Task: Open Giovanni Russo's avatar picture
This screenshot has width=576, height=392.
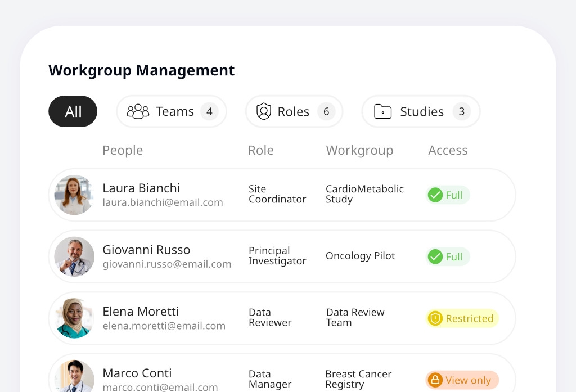Action: 74,257
